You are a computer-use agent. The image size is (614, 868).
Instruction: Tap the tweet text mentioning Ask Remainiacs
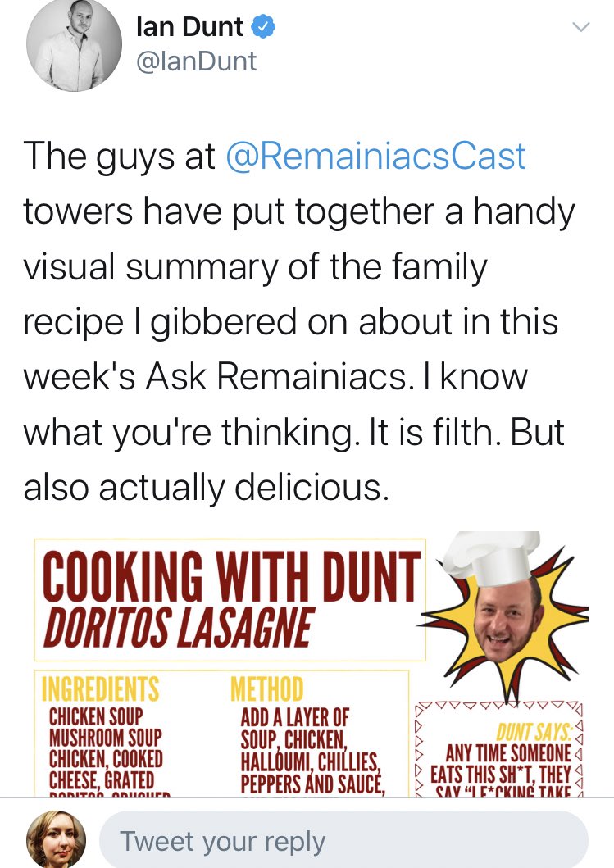(x=275, y=376)
